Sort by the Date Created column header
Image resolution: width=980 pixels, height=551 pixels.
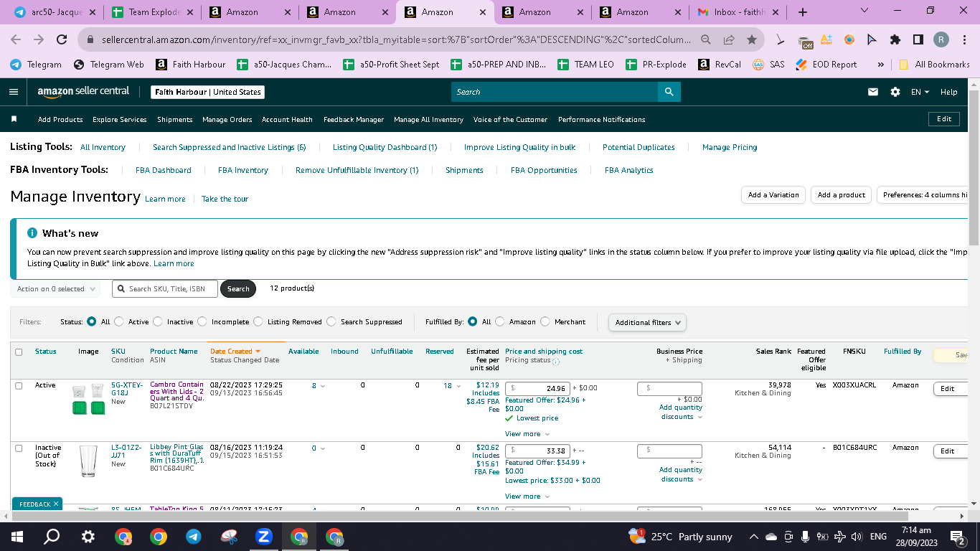coord(235,352)
